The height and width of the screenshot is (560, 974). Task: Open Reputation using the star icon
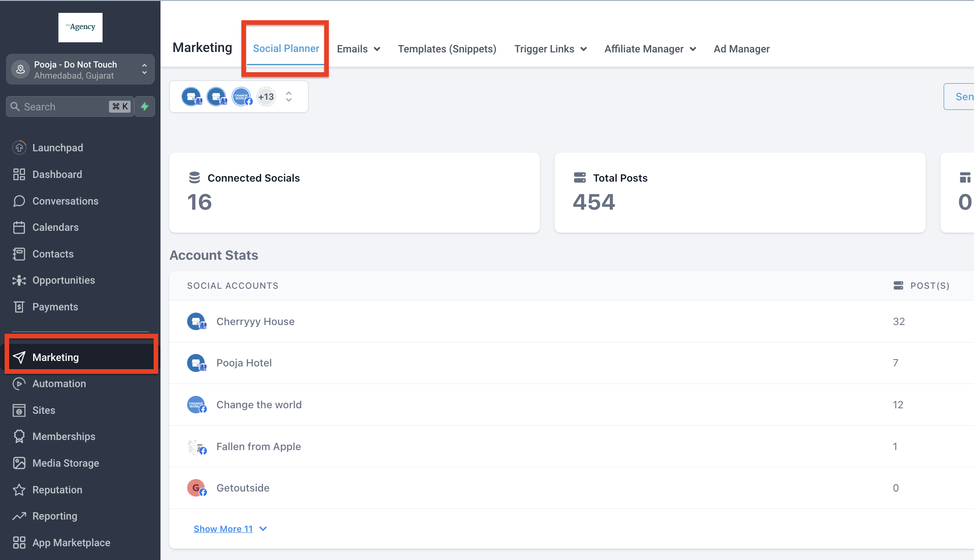point(19,490)
